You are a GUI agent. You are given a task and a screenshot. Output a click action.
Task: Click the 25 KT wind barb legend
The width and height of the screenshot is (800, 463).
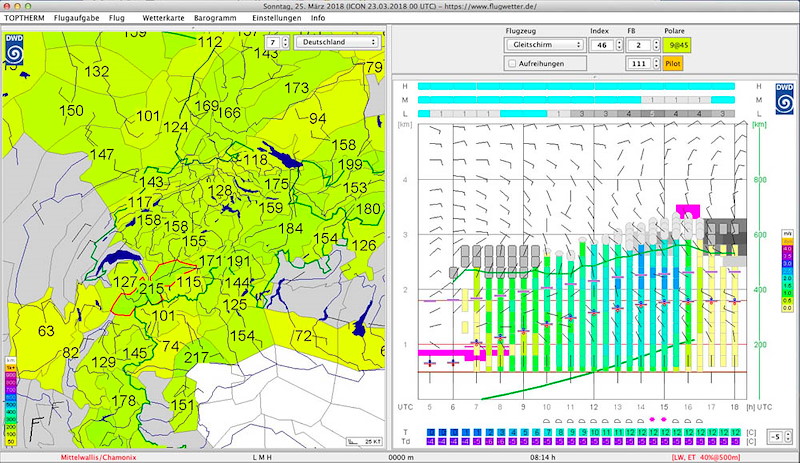click(x=364, y=442)
